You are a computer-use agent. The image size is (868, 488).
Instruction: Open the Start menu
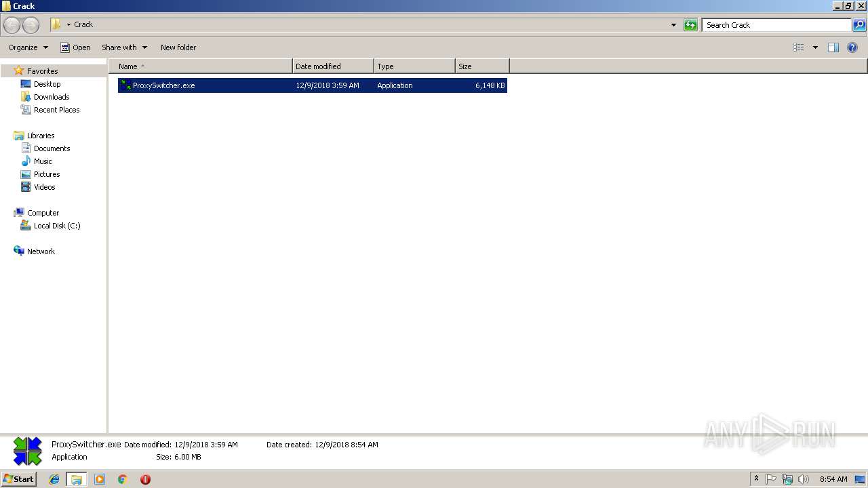pos(18,479)
